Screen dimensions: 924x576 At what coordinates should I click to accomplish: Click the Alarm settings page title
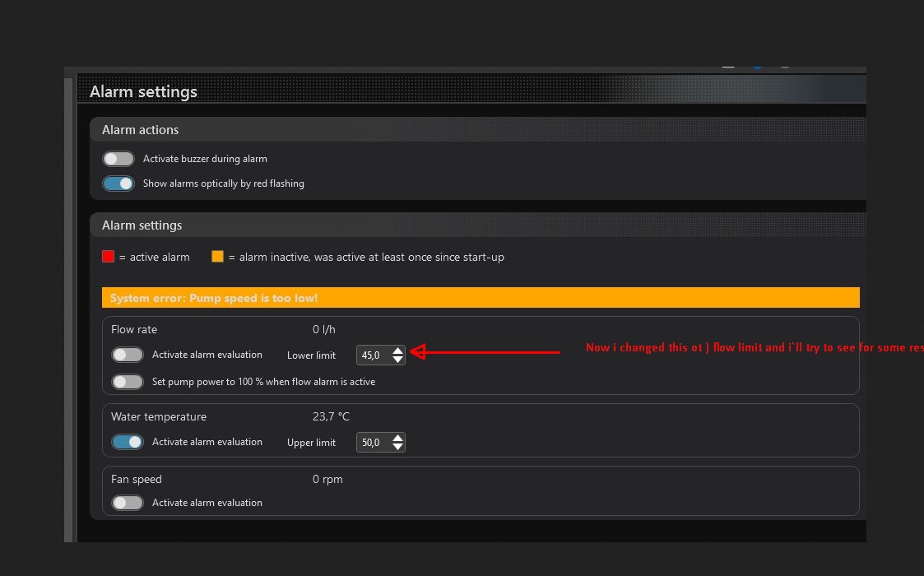tap(143, 91)
